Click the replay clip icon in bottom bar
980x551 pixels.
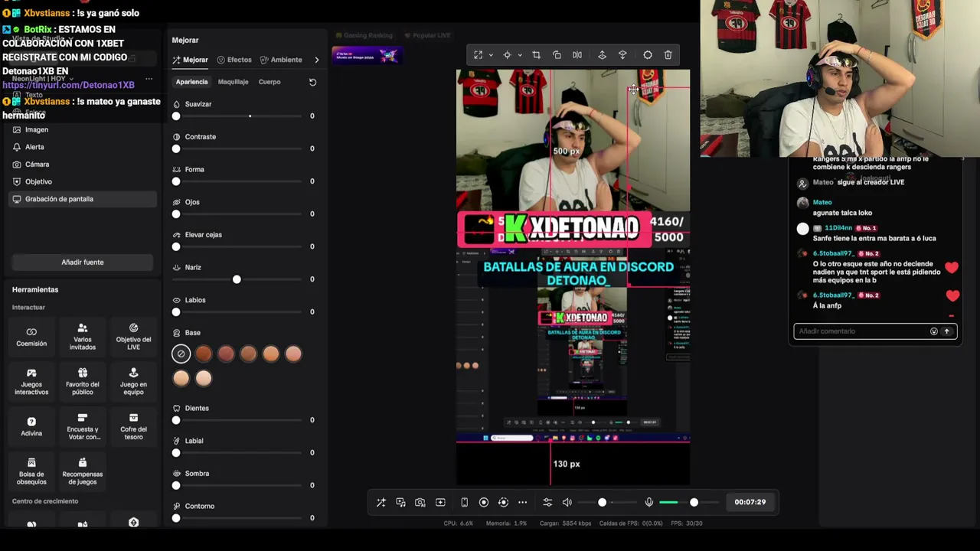503,502
